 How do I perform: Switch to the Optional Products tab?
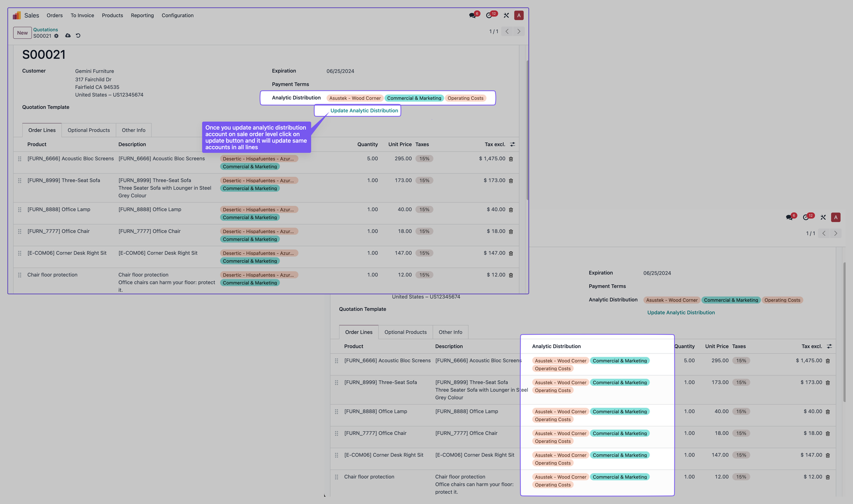click(x=88, y=130)
